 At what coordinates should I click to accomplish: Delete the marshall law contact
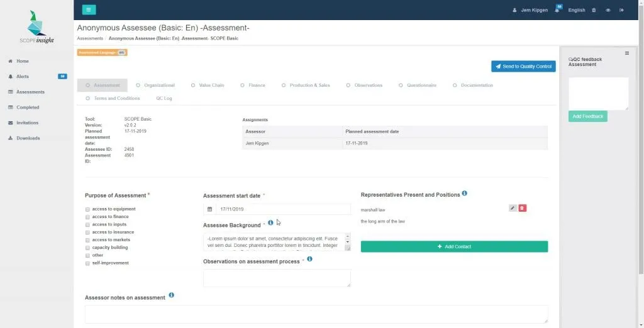coord(523,208)
